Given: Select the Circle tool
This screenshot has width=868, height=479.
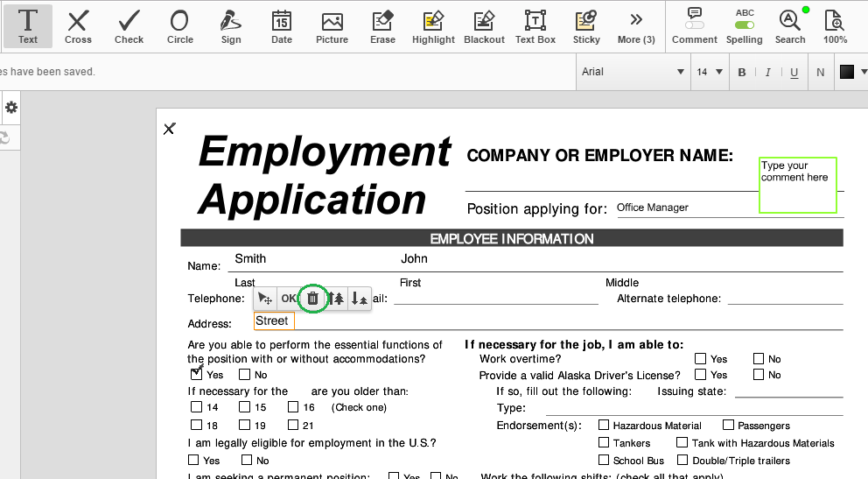Looking at the screenshot, I should (180, 26).
